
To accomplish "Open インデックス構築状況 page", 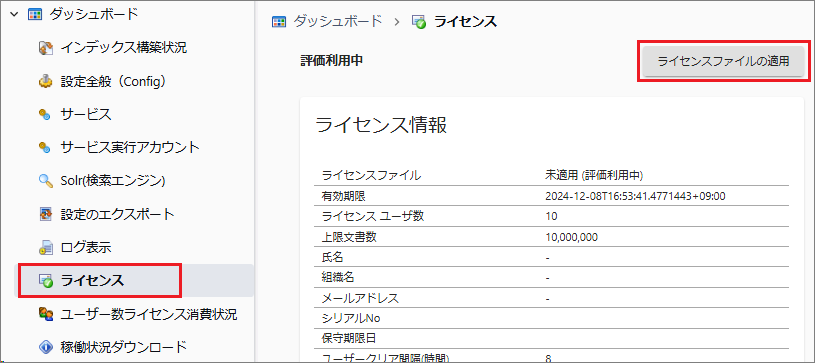I will tap(124, 48).
